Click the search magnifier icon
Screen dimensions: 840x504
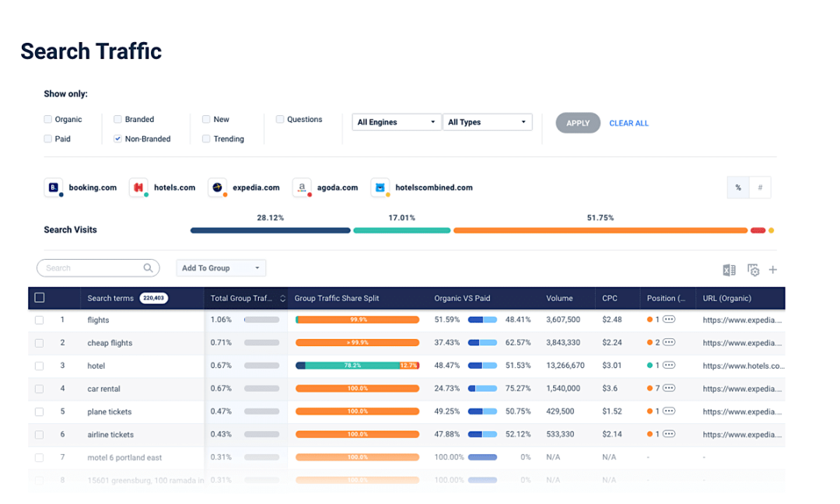click(148, 268)
